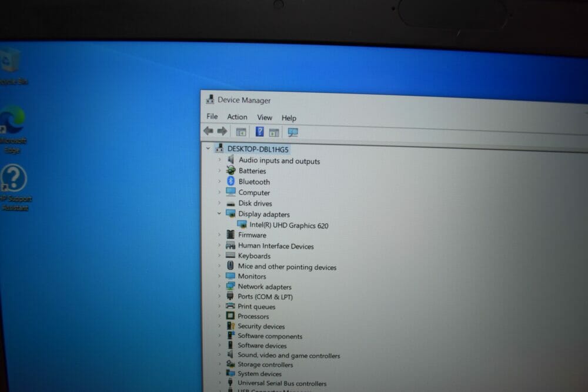Click the Software components icon
The height and width of the screenshot is (392, 588).
[x=230, y=336]
